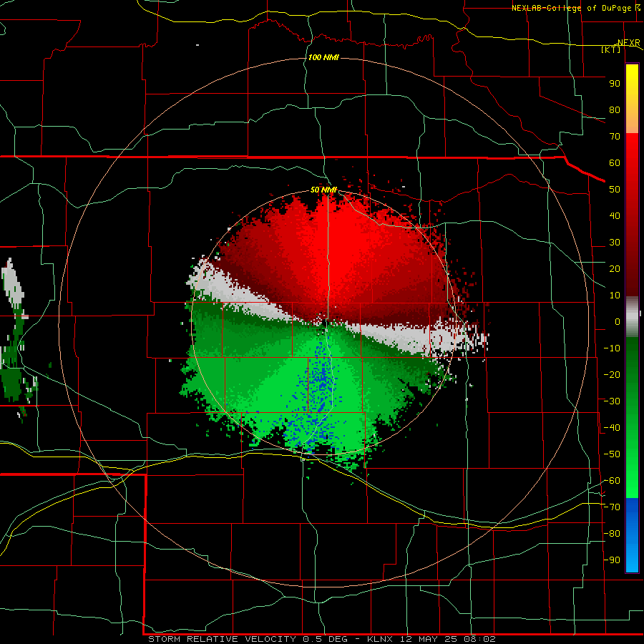The image size is (644, 644).
Task: Click the 30 value on the velocity scale
Action: (x=615, y=243)
